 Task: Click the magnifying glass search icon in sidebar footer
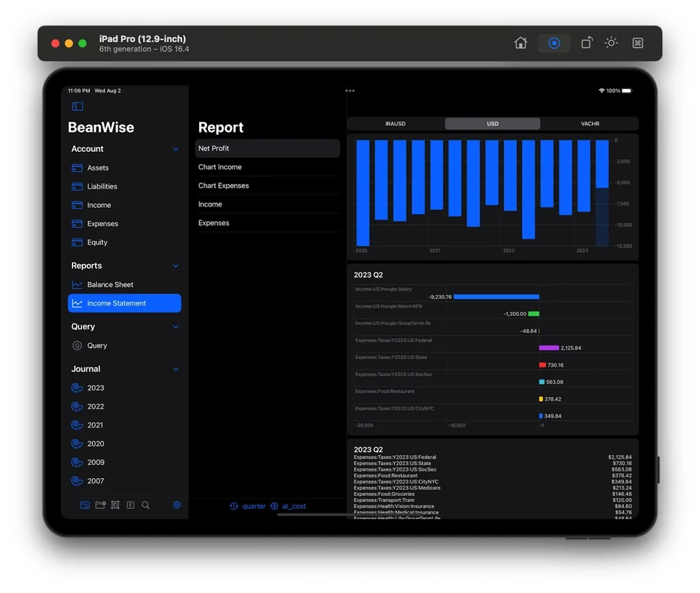[x=146, y=505]
